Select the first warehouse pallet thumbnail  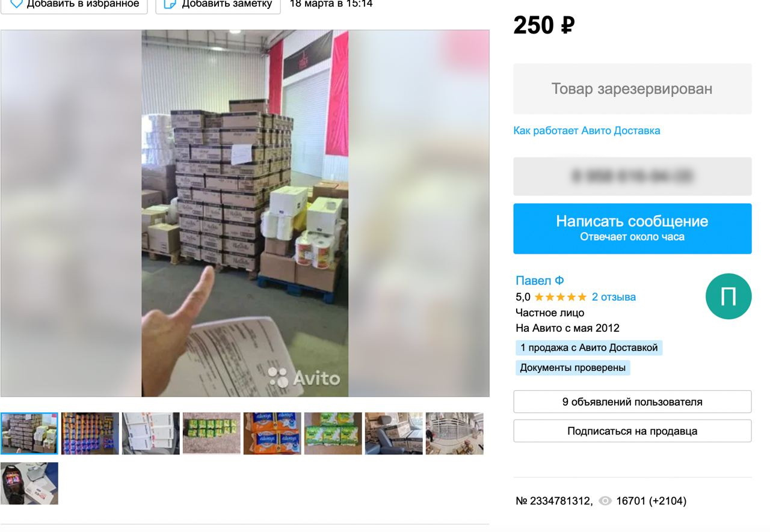point(29,433)
